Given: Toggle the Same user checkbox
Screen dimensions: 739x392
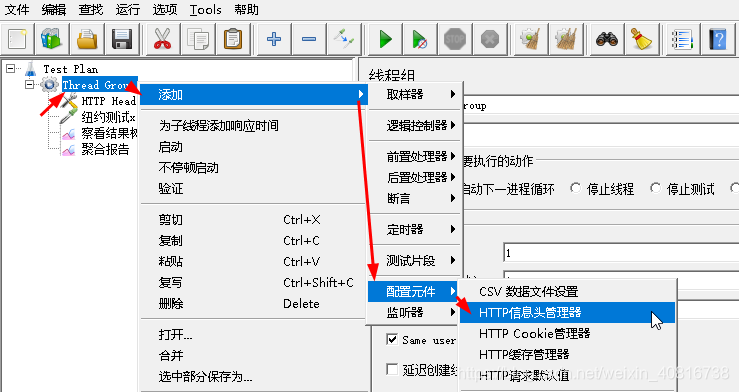Looking at the screenshot, I should (392, 339).
